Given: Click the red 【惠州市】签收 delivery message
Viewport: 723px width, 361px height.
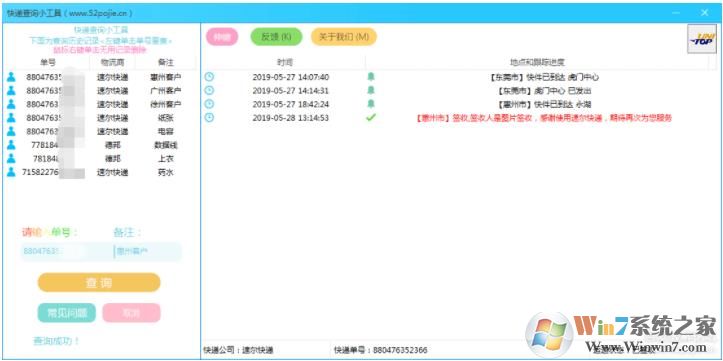Looking at the screenshot, I should [544, 118].
